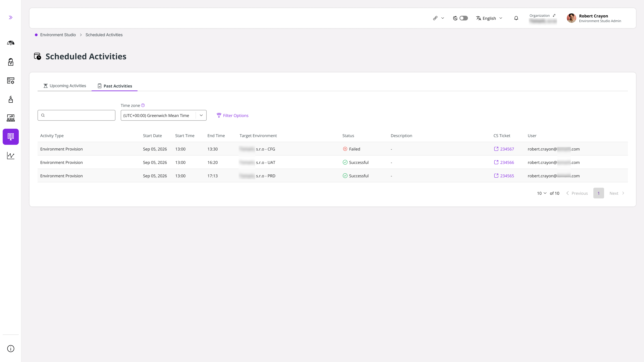The image size is (644, 362).
Task: Open the English language dropdown
Action: [489, 18]
